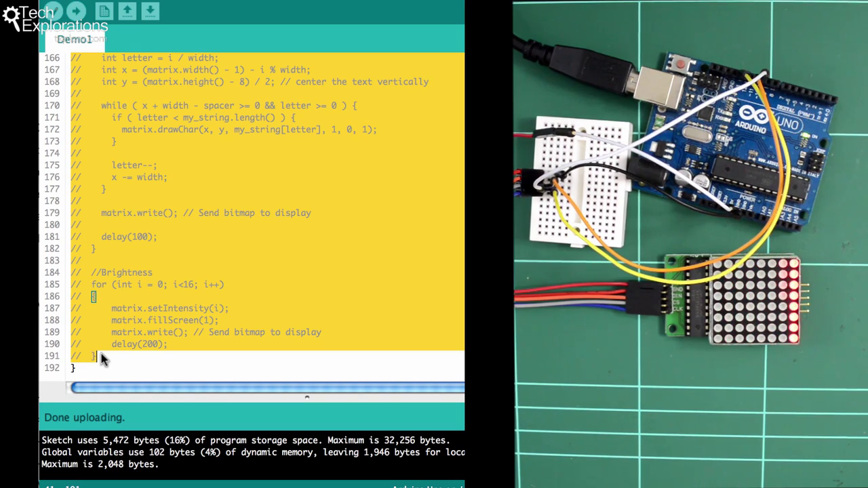Click the 'delay(200);' code line
This screenshot has height=488, width=868.
click(x=139, y=344)
